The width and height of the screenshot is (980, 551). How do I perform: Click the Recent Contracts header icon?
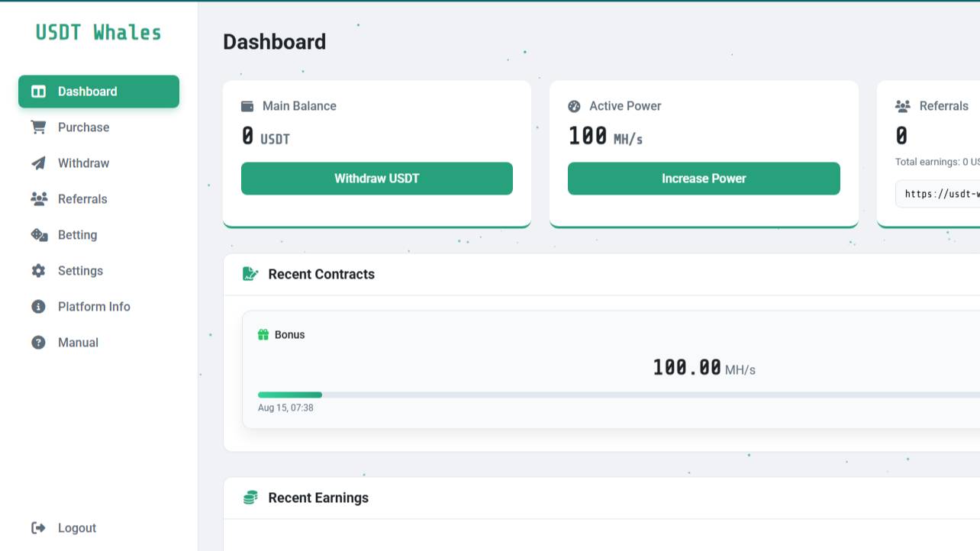250,274
